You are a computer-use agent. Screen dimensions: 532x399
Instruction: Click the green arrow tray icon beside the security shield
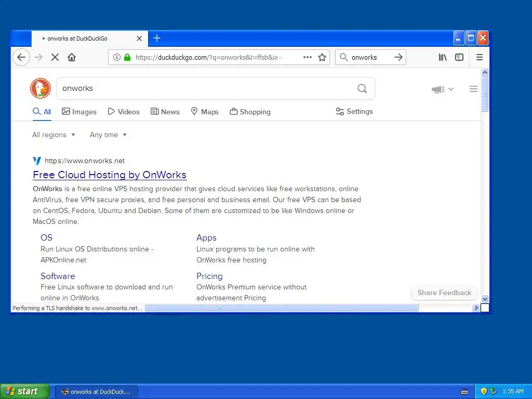(493, 392)
